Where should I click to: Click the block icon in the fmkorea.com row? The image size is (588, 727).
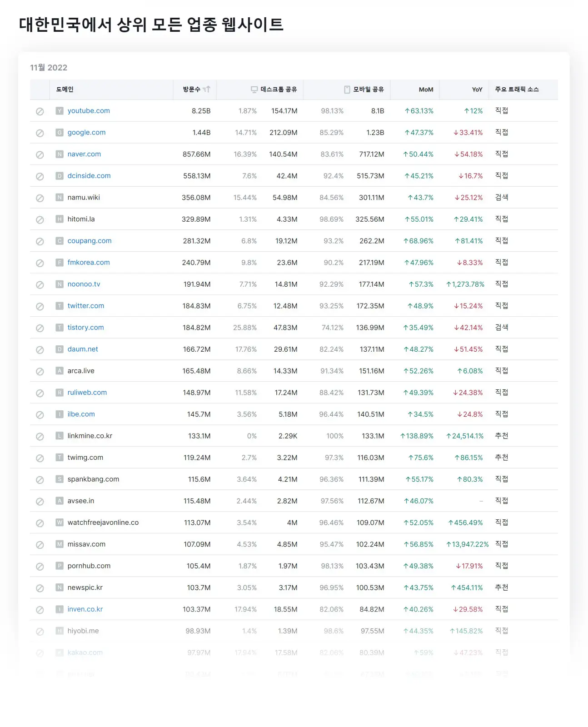[x=40, y=263]
